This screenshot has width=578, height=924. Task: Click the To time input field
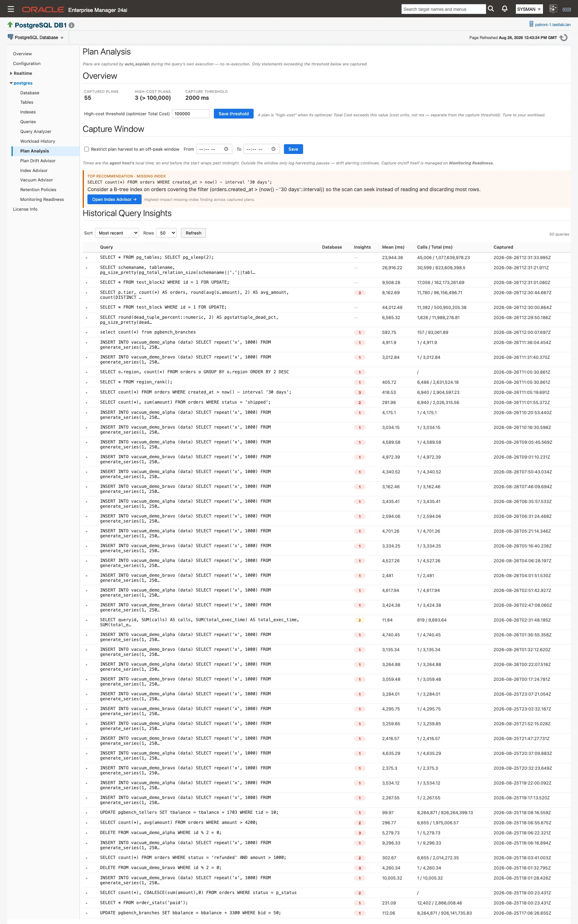[x=262, y=149]
